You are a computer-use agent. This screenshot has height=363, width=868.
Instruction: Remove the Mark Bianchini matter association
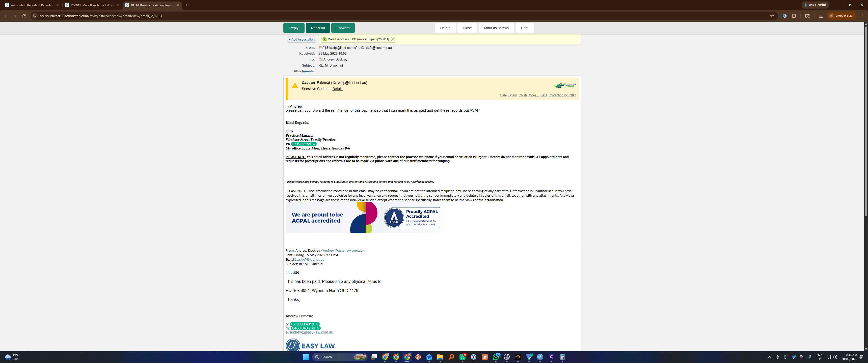[x=392, y=39]
